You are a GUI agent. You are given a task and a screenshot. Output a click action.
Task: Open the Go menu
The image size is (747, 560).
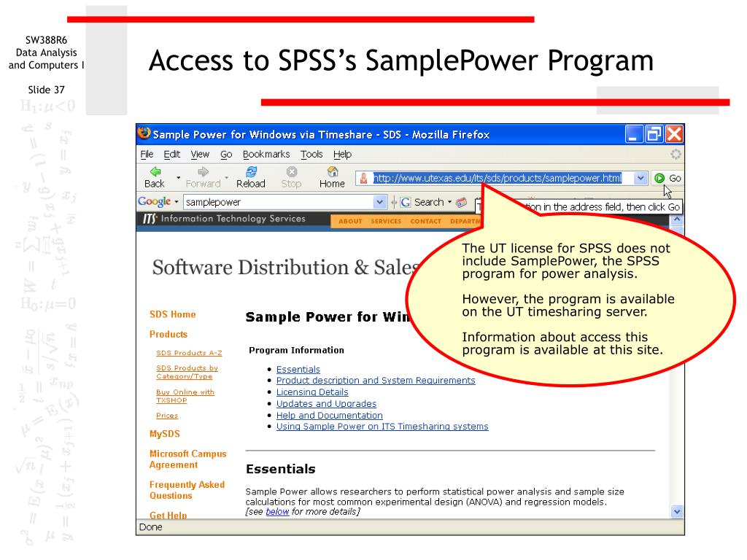226,155
